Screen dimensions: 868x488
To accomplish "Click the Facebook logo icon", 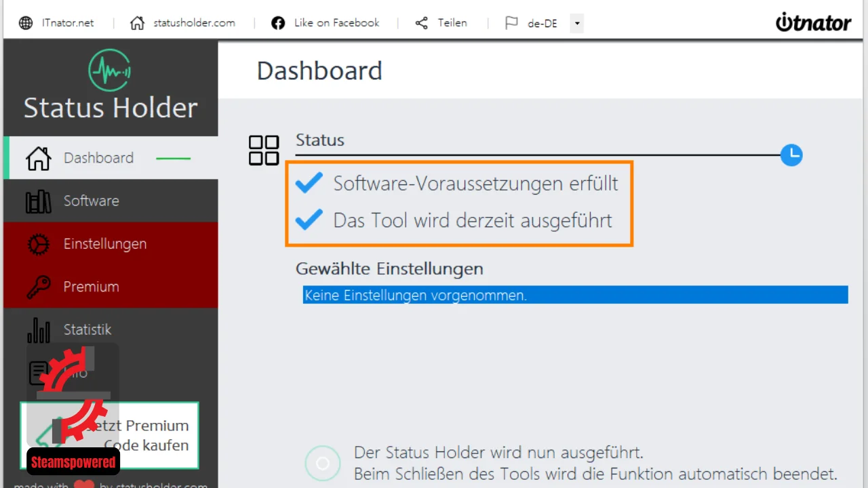I will (278, 23).
